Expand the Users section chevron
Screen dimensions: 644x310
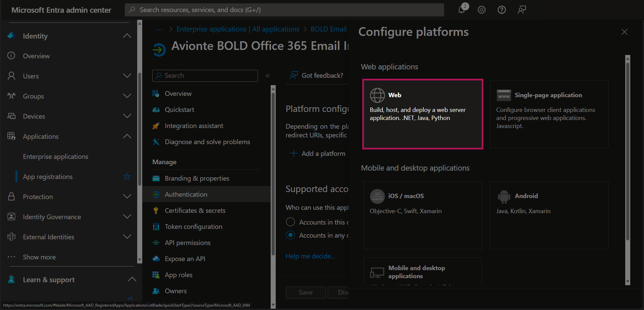(x=127, y=76)
